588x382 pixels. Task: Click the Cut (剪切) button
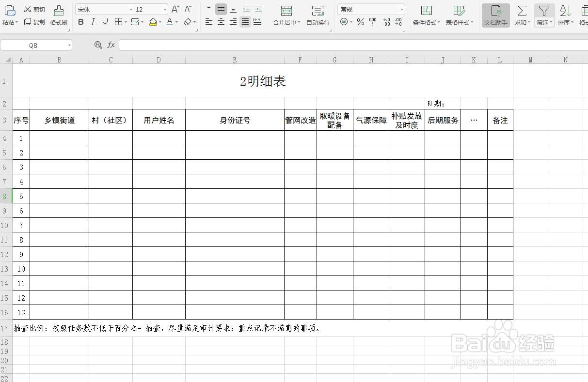[x=34, y=9]
